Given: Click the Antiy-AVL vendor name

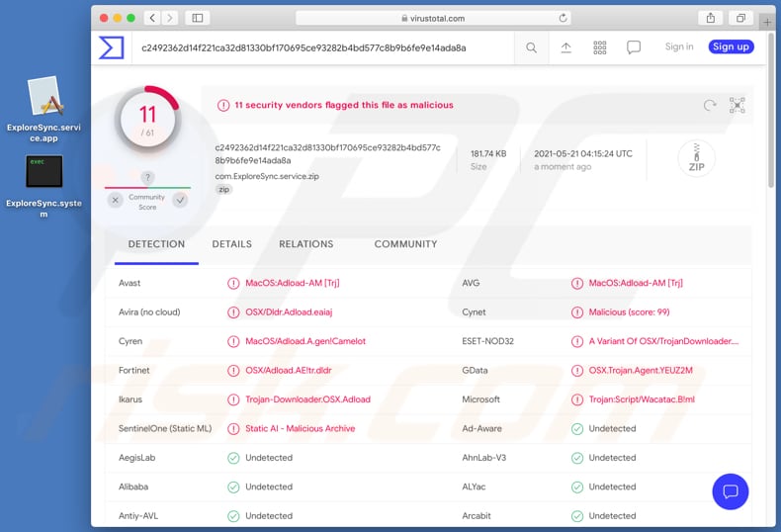Looking at the screenshot, I should click(138, 516).
